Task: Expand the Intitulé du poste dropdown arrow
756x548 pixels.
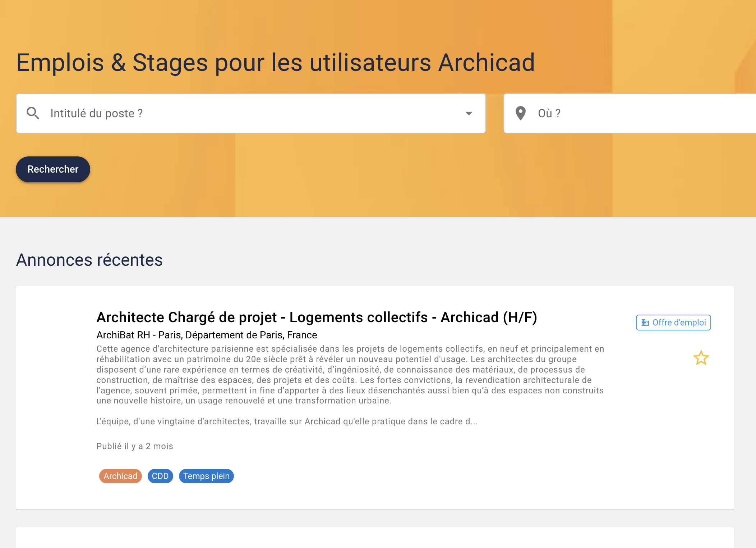Action: point(469,113)
